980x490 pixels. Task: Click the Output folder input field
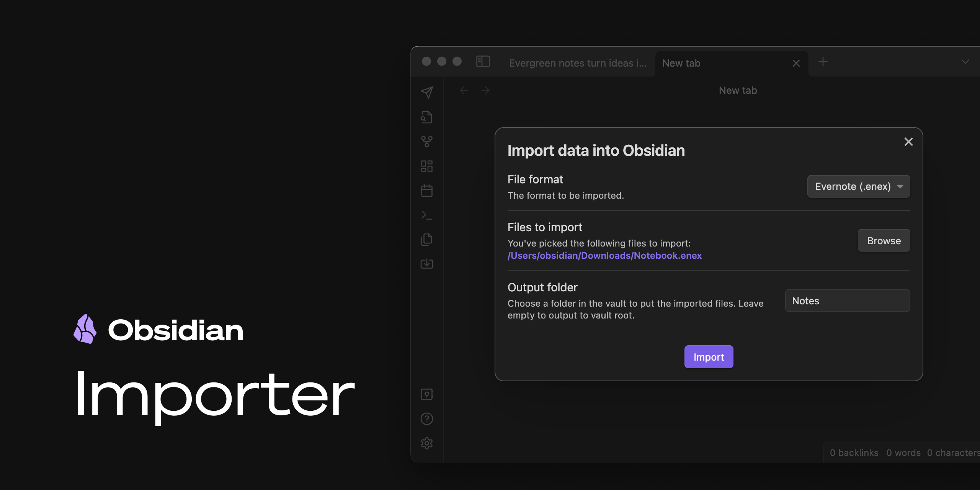pyautogui.click(x=847, y=301)
